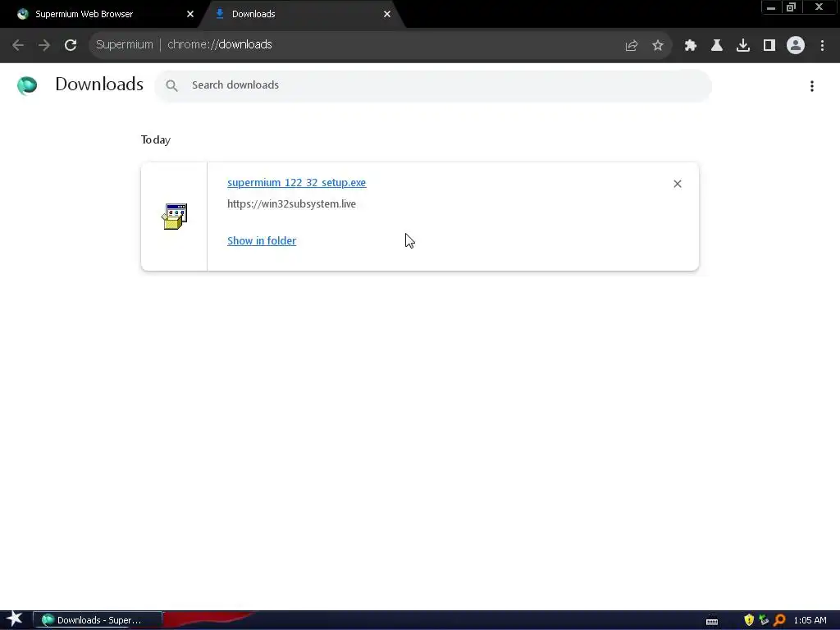Focus the Search downloads field
Screen dimensions: 840x630
(x=433, y=85)
